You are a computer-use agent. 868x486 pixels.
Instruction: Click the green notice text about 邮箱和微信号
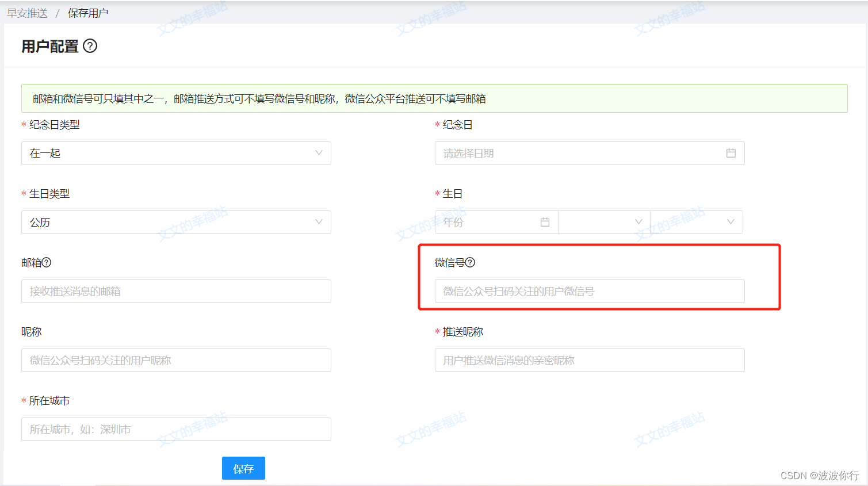[x=259, y=99]
